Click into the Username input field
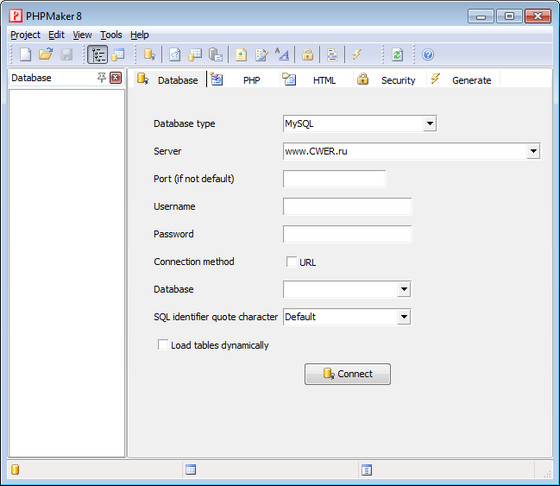560x486 pixels. coord(347,206)
